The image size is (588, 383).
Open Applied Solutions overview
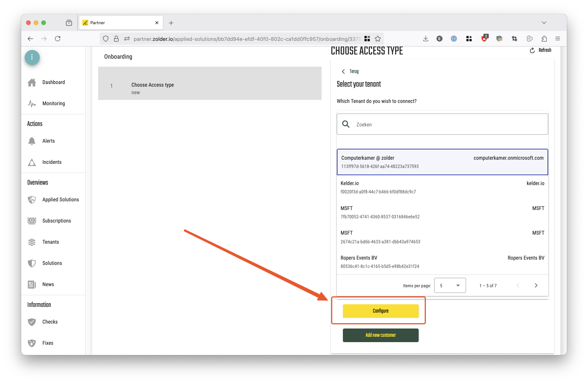(x=60, y=200)
